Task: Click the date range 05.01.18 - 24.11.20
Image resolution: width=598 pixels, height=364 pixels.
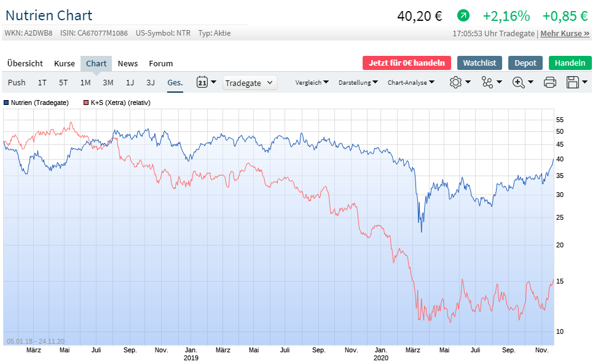Action: point(36,341)
